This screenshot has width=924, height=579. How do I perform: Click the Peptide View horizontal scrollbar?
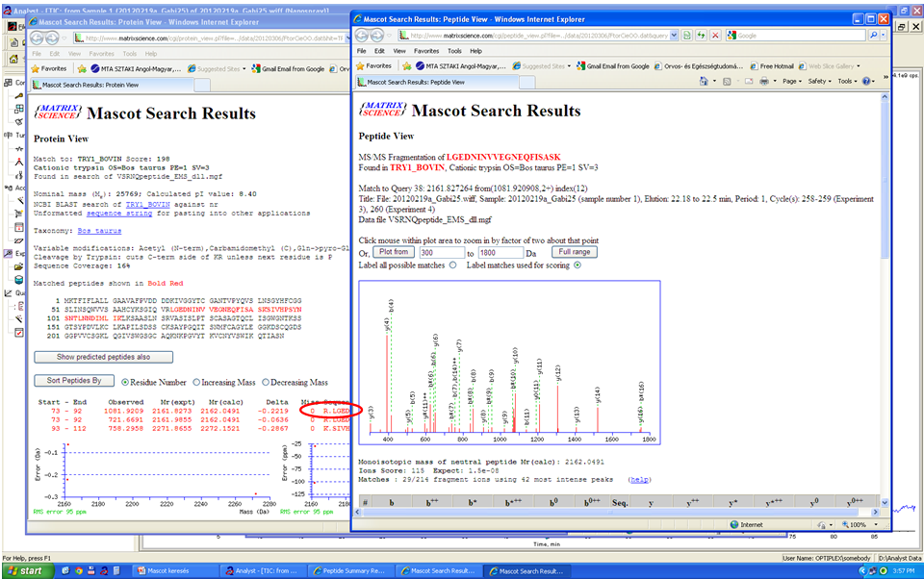[617, 513]
